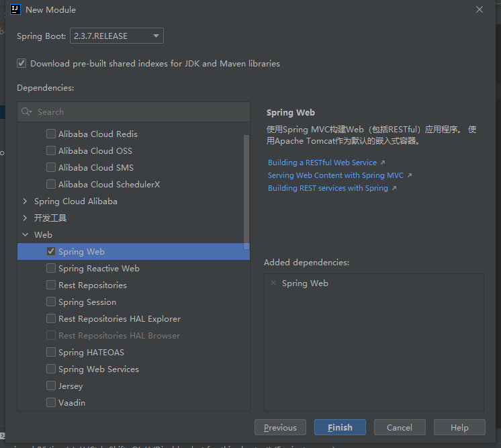Click external link arrow next to Building a RESTful Web Service
The height and width of the screenshot is (448, 501).
[x=383, y=163]
